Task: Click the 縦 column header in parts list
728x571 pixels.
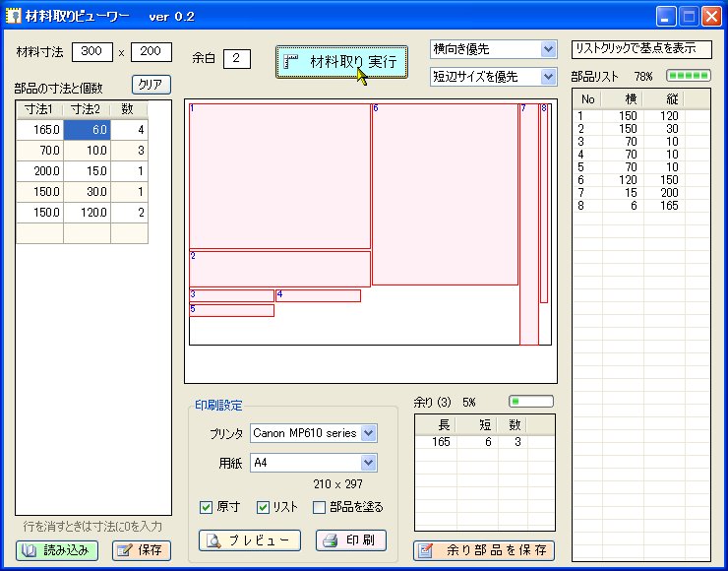Action: tap(662, 99)
